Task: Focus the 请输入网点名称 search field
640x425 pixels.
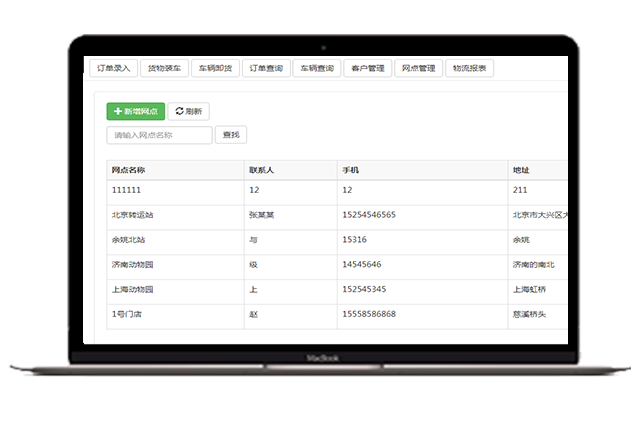Action: [159, 135]
